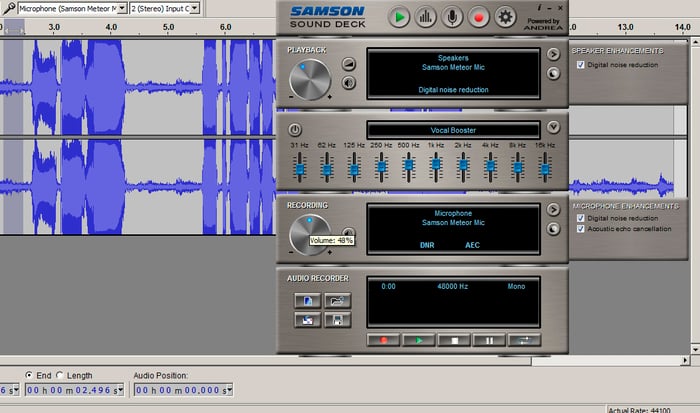Click the minus sign beside Recording volume knob
The width and height of the screenshot is (700, 413).
(x=292, y=253)
